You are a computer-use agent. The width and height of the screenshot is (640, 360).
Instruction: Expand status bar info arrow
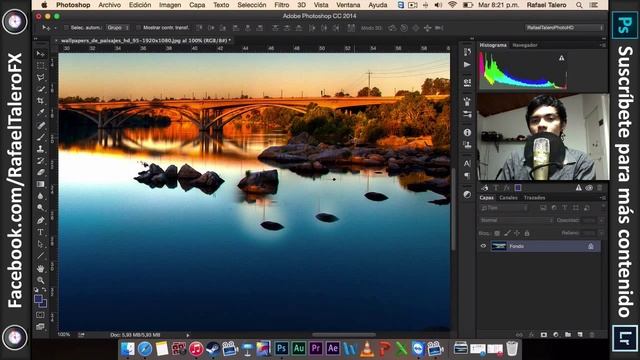tap(188, 335)
